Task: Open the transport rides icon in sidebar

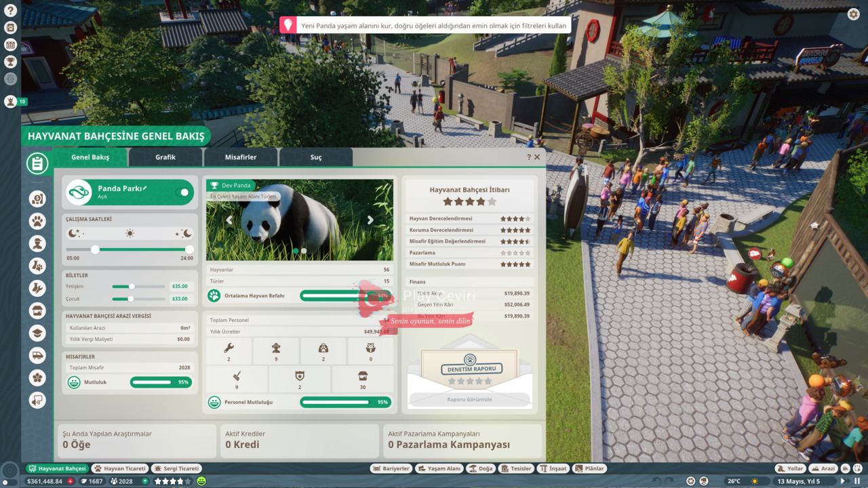Action: coord(37,355)
